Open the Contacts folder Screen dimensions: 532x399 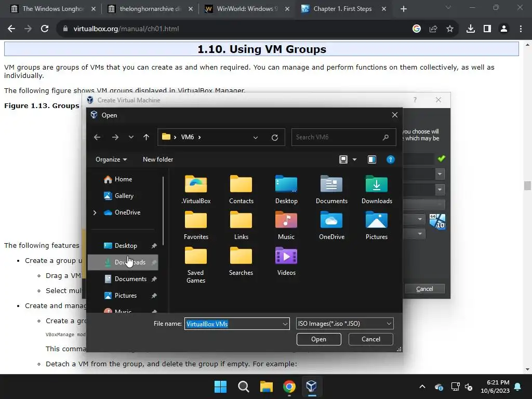[x=241, y=190]
